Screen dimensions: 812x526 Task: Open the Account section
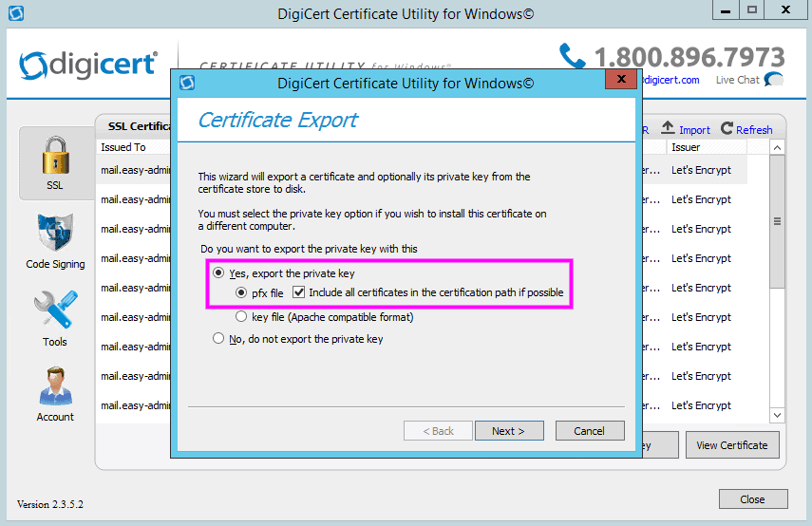55,395
